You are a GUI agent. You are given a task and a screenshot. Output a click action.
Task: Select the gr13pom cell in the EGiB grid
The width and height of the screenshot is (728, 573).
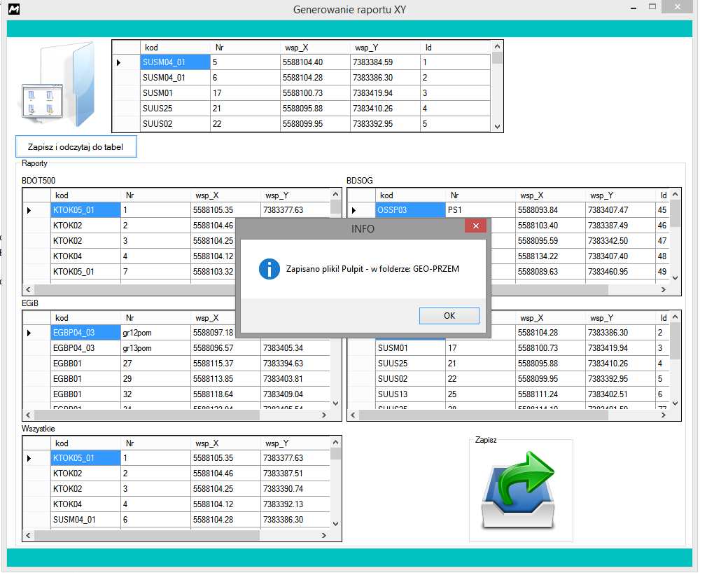(x=155, y=348)
